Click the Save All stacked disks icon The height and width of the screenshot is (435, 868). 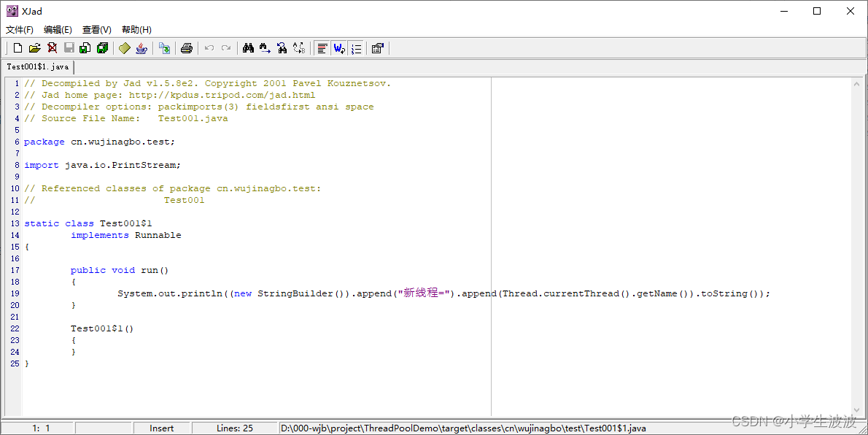102,48
